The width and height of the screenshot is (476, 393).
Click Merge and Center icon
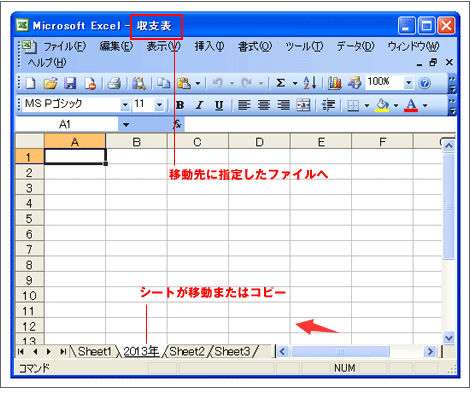coord(303,105)
